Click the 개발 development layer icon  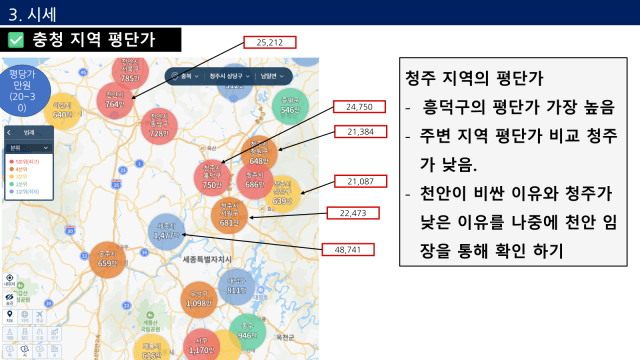click(10, 334)
